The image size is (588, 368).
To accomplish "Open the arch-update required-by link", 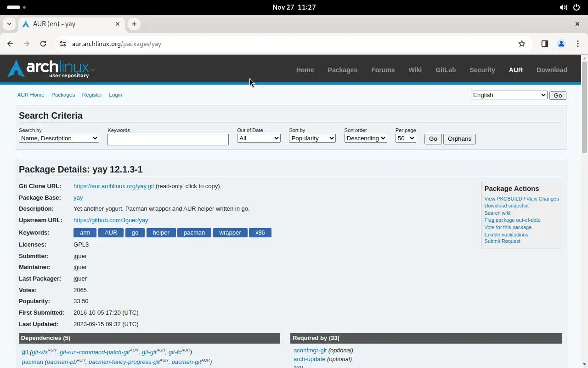I will (309, 359).
